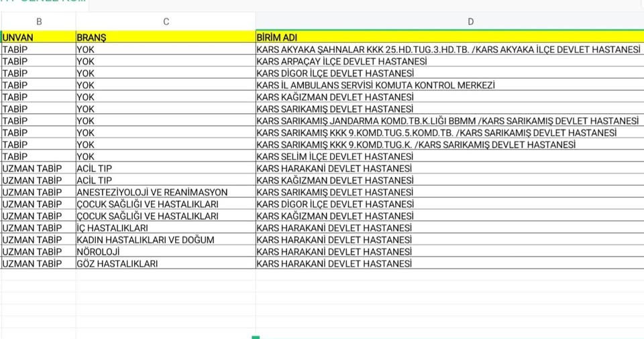Image resolution: width=644 pixels, height=339 pixels.
Task: Click KADIN HASTALIKLARI VE DOĞUM cell
Action: [166, 240]
